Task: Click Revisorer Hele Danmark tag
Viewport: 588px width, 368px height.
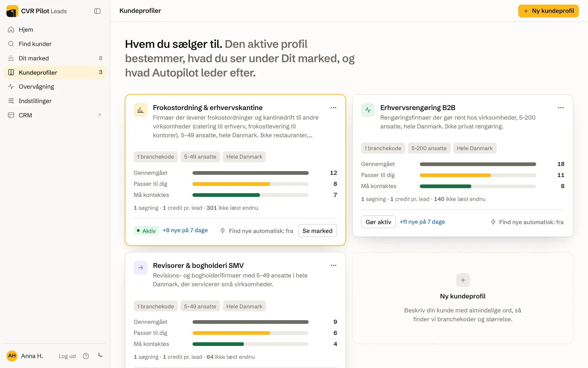Action: pyautogui.click(x=244, y=307)
